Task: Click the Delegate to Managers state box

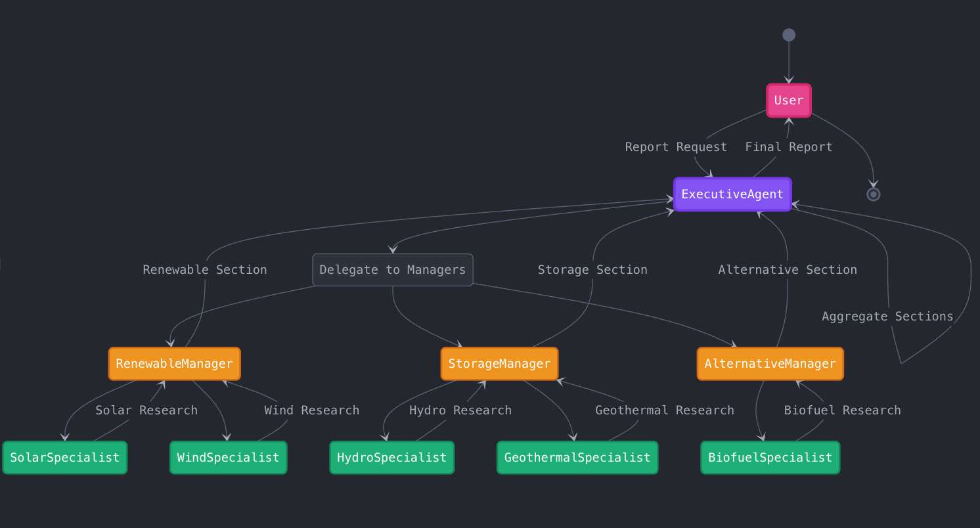Action: tap(392, 269)
